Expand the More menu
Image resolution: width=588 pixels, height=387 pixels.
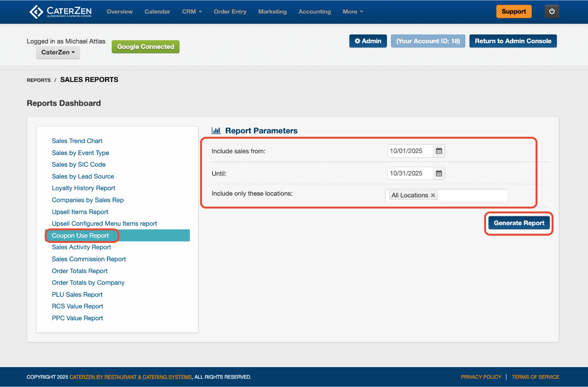coord(353,12)
